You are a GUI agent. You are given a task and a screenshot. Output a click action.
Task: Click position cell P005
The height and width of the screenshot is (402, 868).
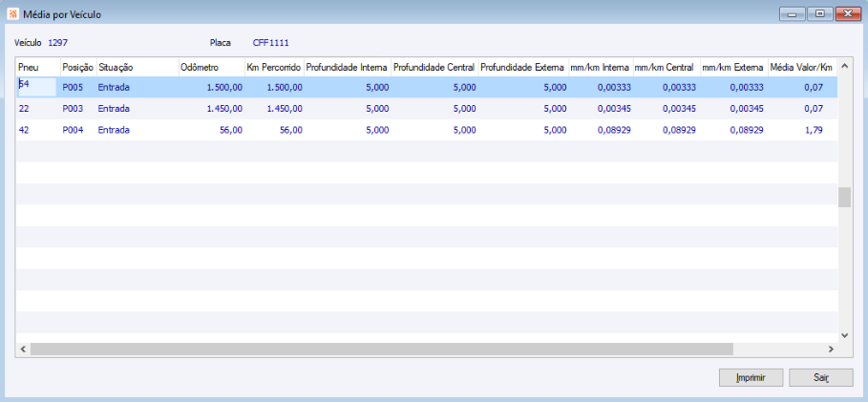coord(73,88)
